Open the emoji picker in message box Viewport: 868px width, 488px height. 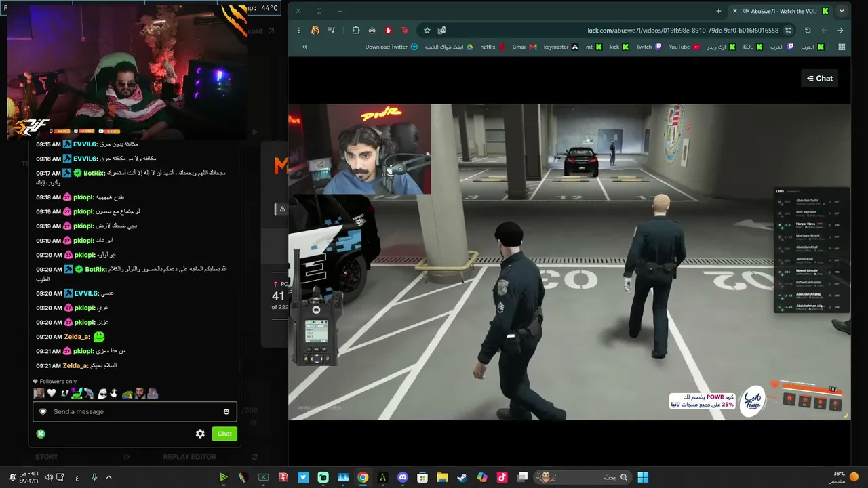pos(226,411)
